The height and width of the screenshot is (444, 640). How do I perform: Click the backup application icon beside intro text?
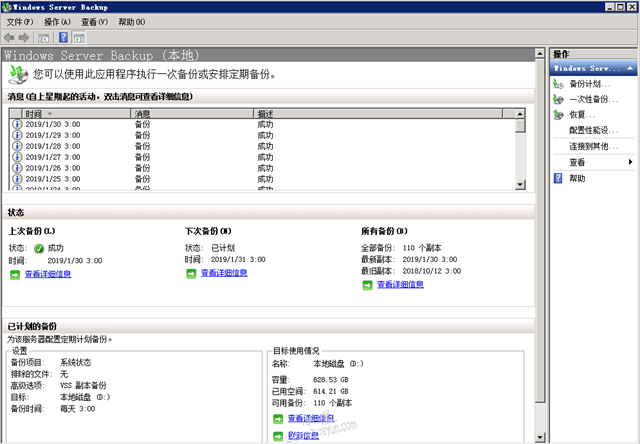[18, 75]
